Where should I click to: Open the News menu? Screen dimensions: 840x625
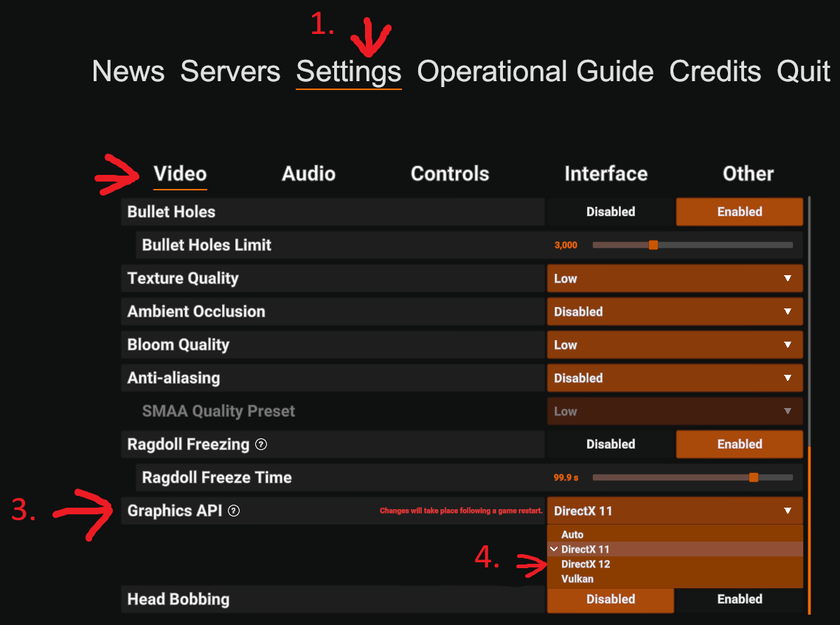click(128, 72)
